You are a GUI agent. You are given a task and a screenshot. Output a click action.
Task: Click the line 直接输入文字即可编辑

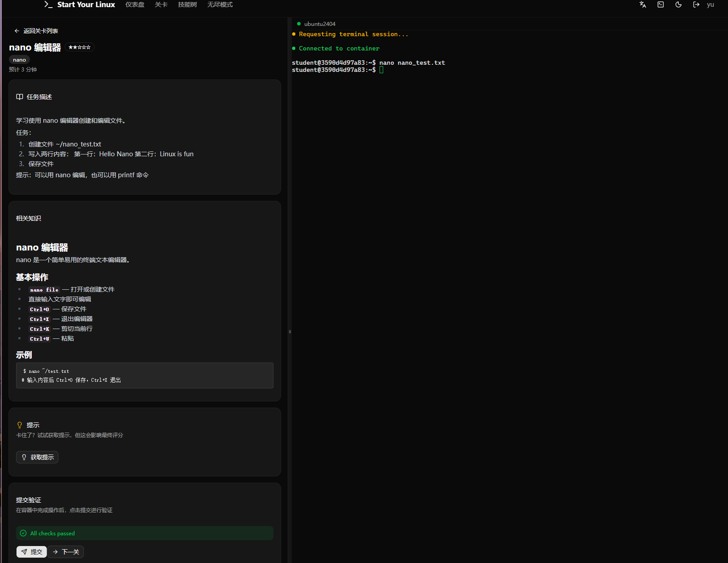click(60, 299)
